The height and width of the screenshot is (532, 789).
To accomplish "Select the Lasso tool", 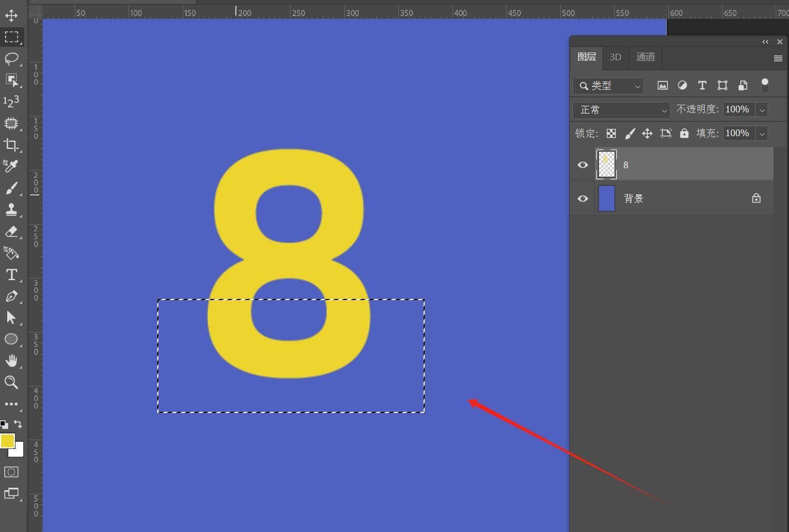I will [11, 59].
